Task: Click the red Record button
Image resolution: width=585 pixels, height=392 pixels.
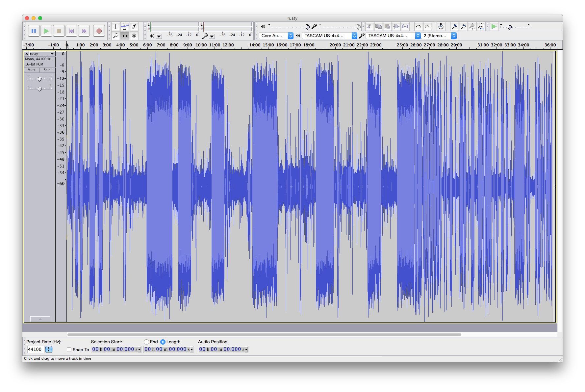Action: pos(99,31)
